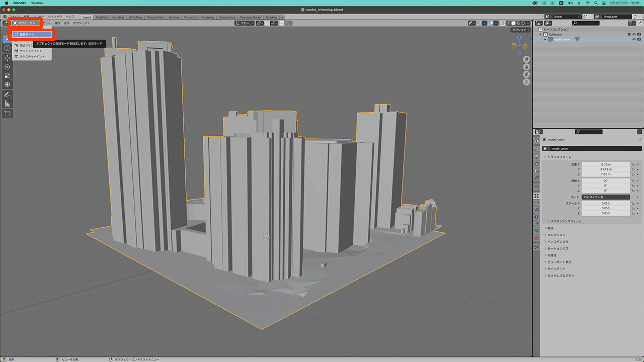Click the Z axis on navigation gizmo
The height and width of the screenshot is (362, 644).
(520, 38)
